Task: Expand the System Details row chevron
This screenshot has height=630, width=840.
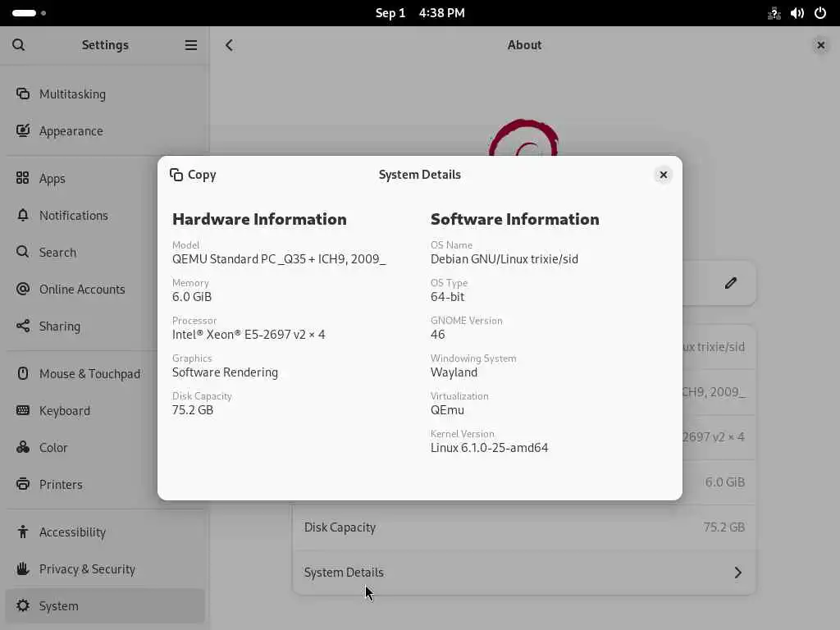Action: pyautogui.click(x=737, y=573)
